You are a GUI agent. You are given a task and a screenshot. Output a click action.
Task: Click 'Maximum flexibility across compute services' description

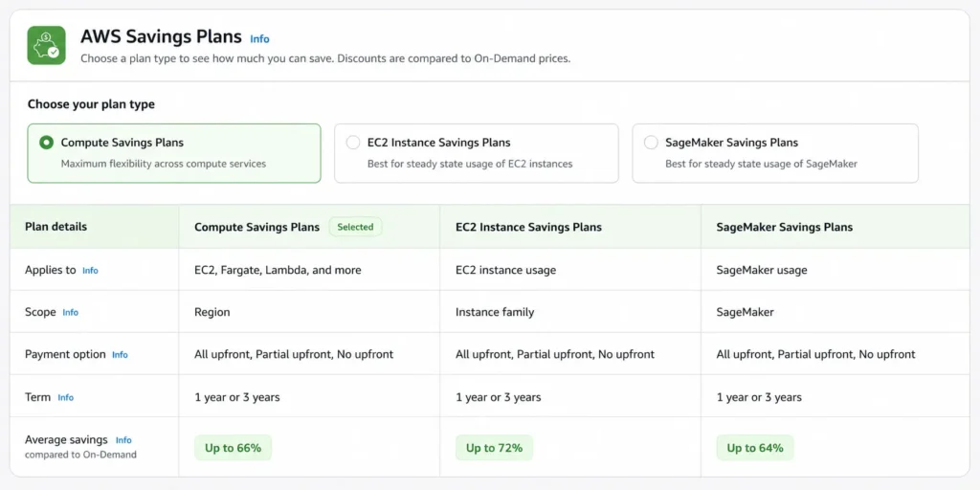163,164
